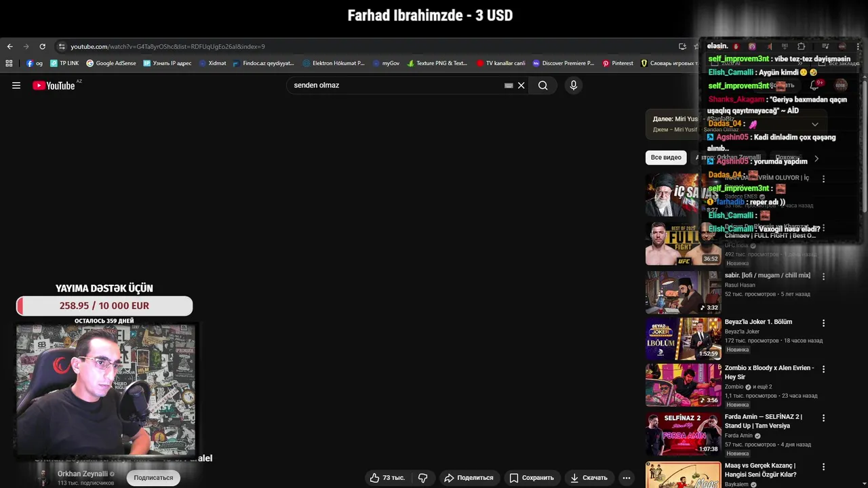
Task: Click the 'Скачать' download button
Action: coord(589,478)
